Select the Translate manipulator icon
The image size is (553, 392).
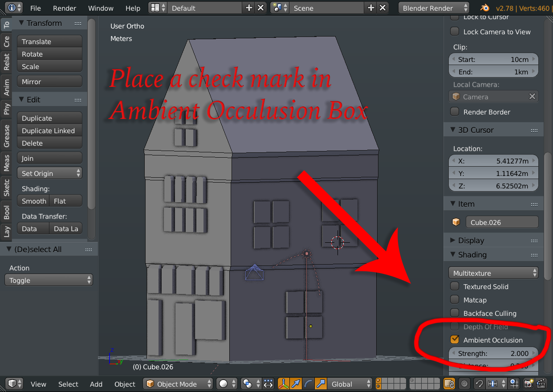click(x=296, y=384)
